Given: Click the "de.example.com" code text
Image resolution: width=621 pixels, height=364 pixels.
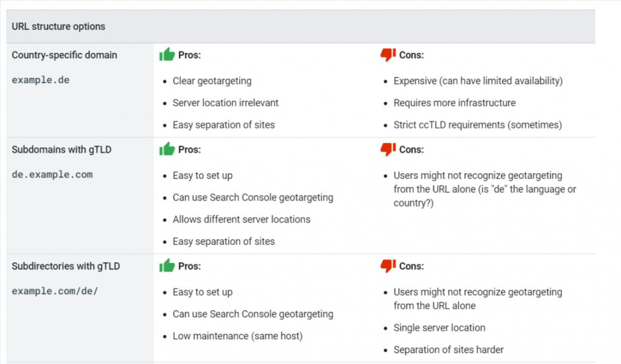Looking at the screenshot, I should [x=52, y=174].
